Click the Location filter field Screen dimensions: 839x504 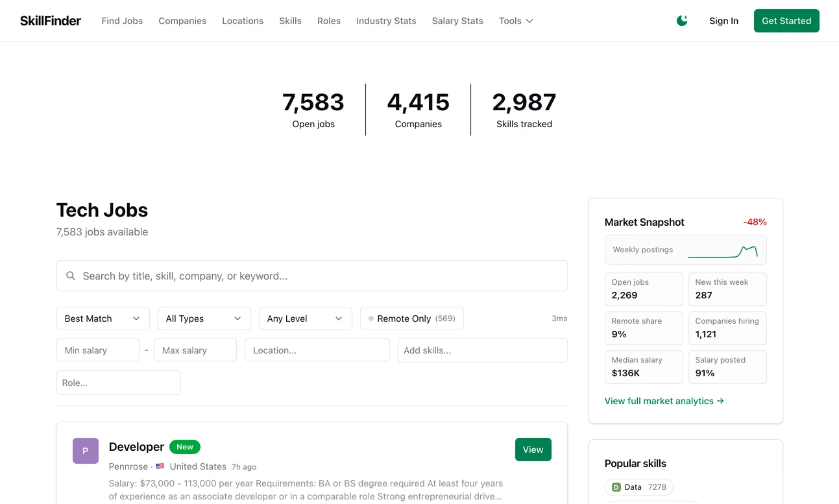click(x=317, y=350)
